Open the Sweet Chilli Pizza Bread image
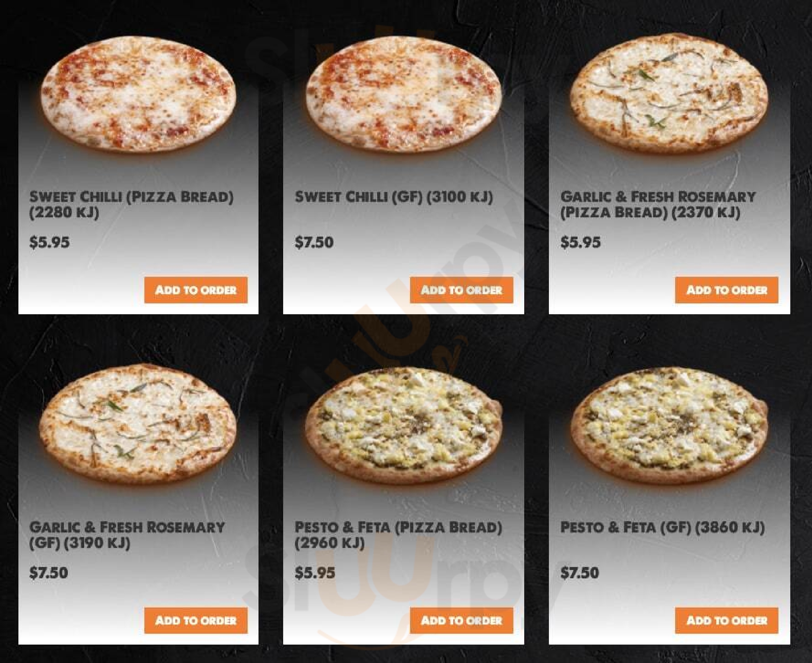 (x=138, y=94)
